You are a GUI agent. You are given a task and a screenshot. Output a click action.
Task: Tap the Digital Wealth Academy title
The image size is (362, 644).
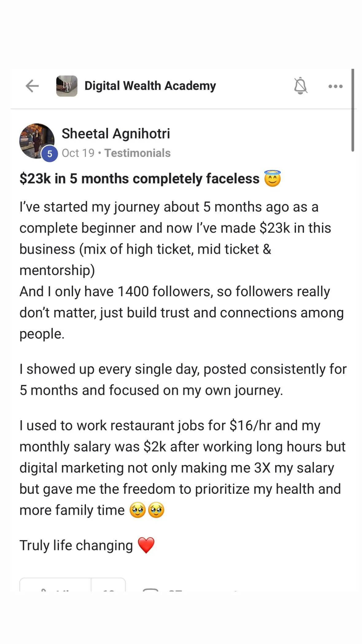click(150, 86)
